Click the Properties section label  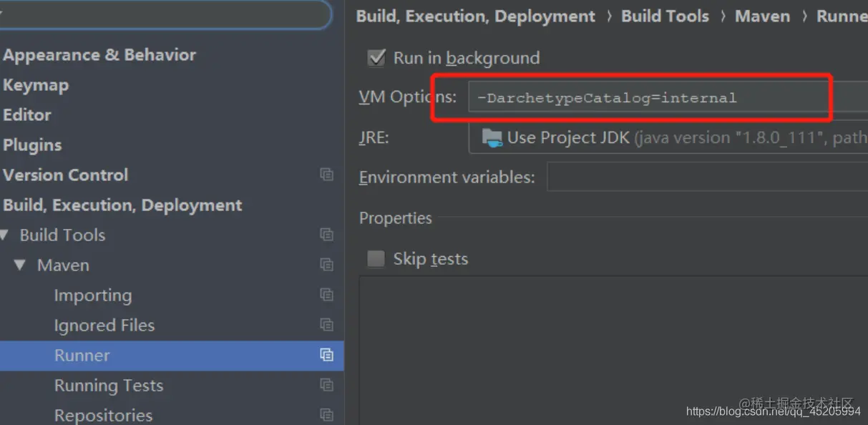(396, 218)
